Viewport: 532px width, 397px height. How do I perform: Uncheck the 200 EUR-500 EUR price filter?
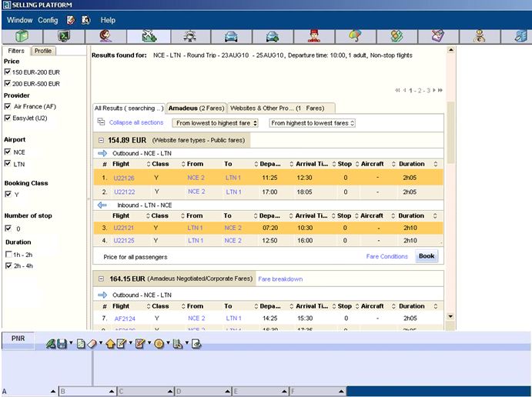click(x=8, y=83)
